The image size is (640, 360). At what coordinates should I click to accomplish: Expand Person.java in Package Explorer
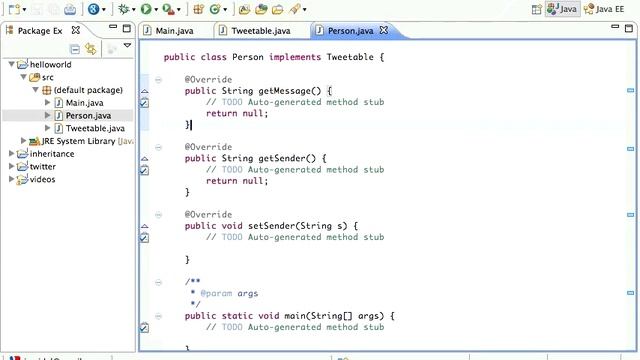pyautogui.click(x=47, y=116)
